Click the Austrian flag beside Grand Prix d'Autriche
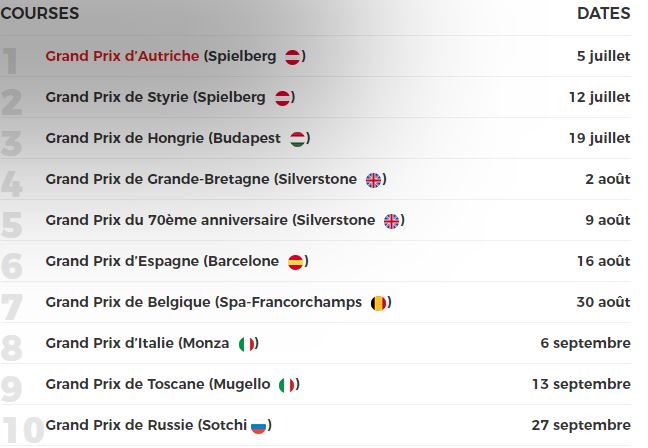 tap(293, 57)
